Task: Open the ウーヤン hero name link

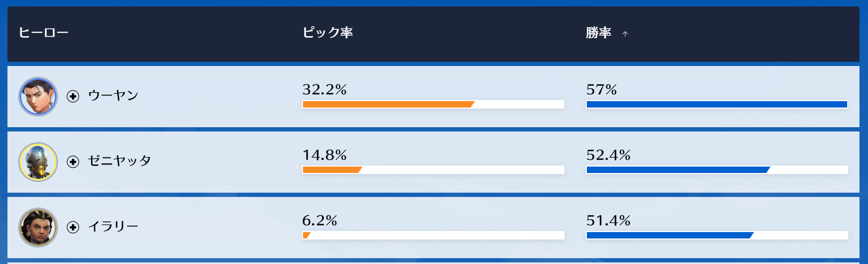Action: [113, 96]
